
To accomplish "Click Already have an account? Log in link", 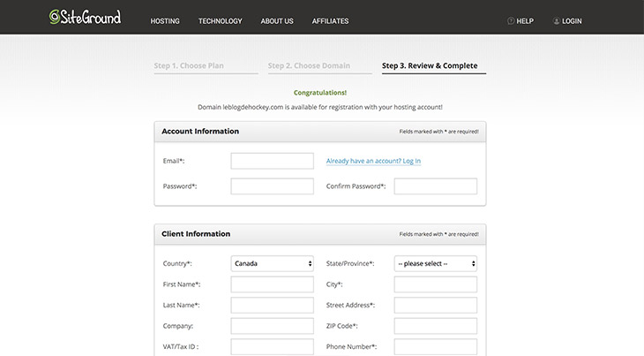I will [x=373, y=161].
